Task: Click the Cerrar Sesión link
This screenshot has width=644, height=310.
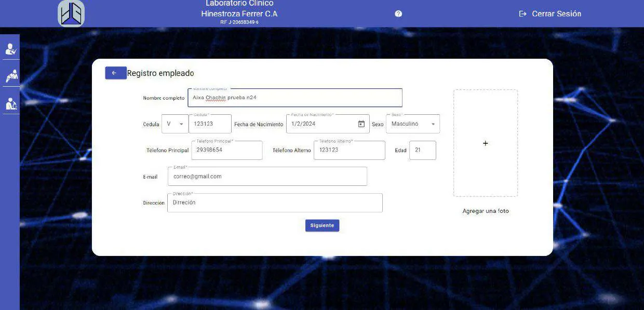Action: [x=556, y=14]
